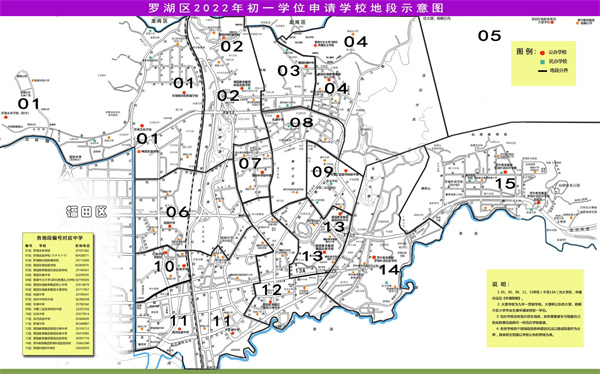Select zone 06 label
This screenshot has height=374, width=600.
[x=178, y=212]
